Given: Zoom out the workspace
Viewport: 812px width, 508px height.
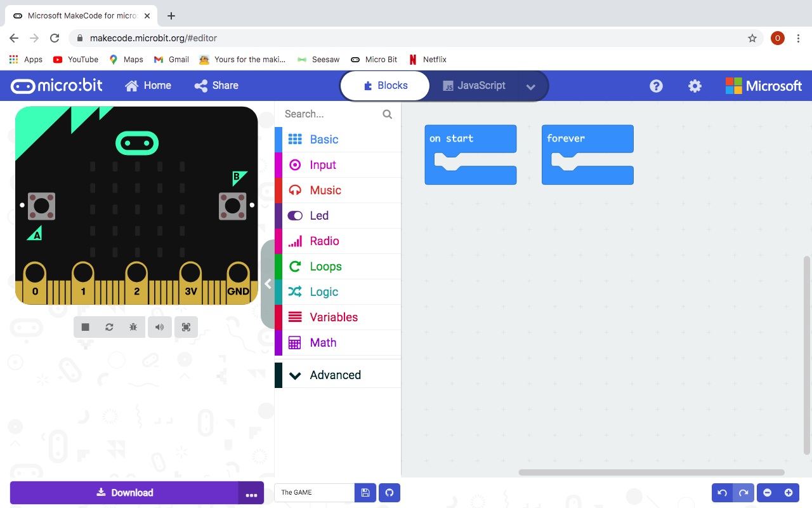Looking at the screenshot, I should click(x=768, y=493).
